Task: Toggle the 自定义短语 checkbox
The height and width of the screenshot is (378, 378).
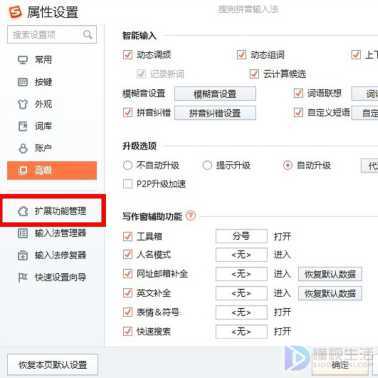Action: click(x=298, y=113)
